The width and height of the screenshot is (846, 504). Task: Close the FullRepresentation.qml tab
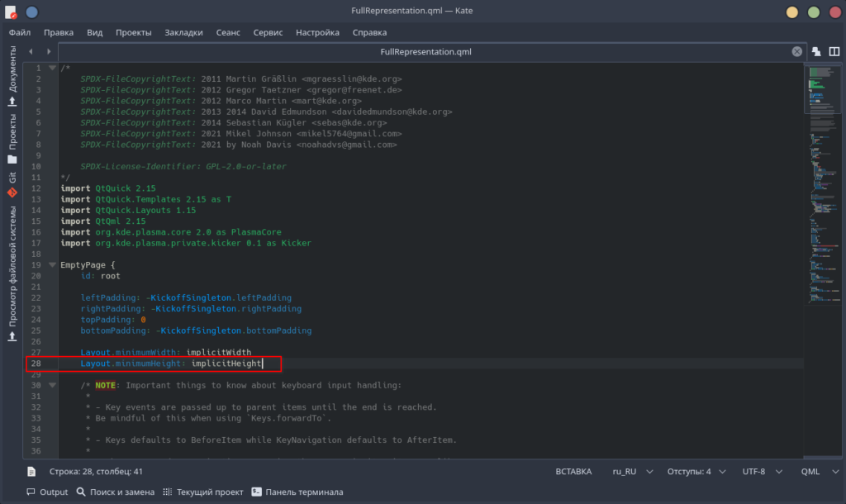click(797, 51)
